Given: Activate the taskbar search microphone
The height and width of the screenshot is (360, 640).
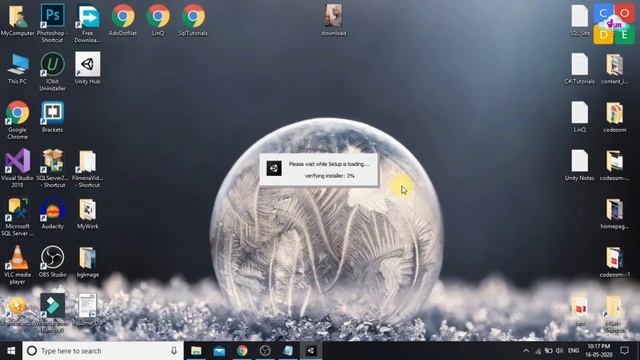Looking at the screenshot, I should tap(174, 351).
